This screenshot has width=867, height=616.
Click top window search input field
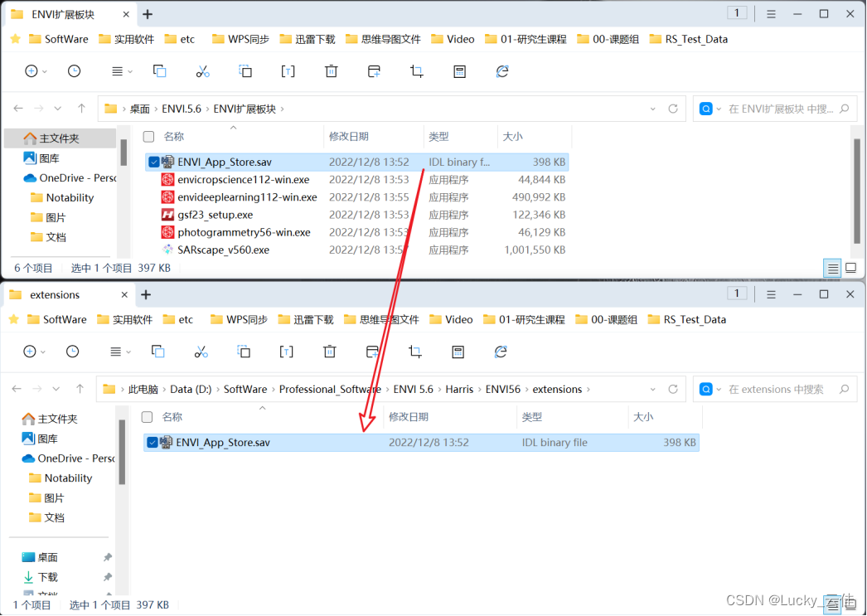(x=781, y=109)
